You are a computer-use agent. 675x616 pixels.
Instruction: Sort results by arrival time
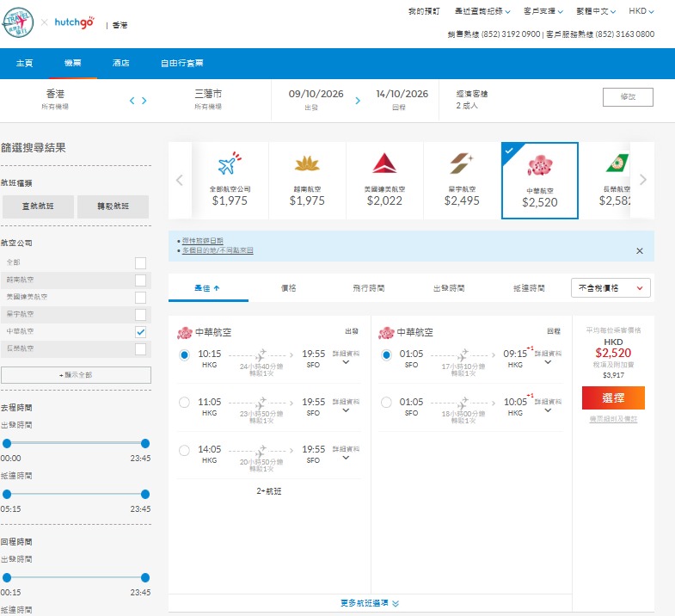(x=529, y=288)
